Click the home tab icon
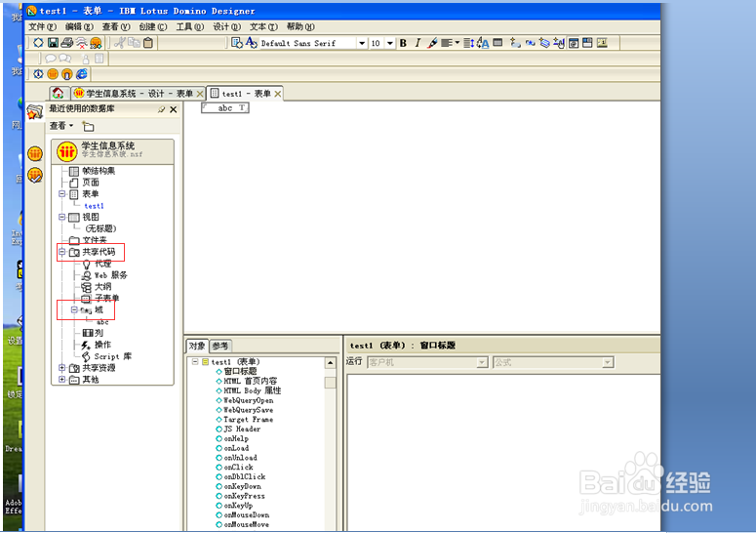756x533 pixels. coord(59,93)
